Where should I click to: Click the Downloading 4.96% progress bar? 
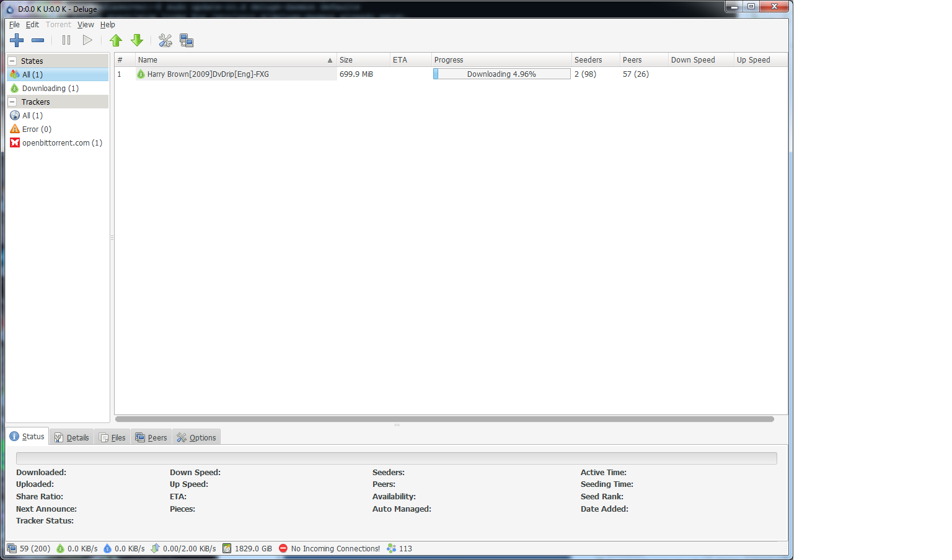point(501,74)
